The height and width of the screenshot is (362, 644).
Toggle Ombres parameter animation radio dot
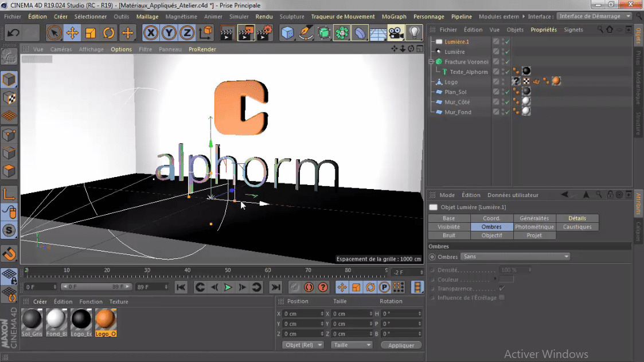click(x=432, y=257)
